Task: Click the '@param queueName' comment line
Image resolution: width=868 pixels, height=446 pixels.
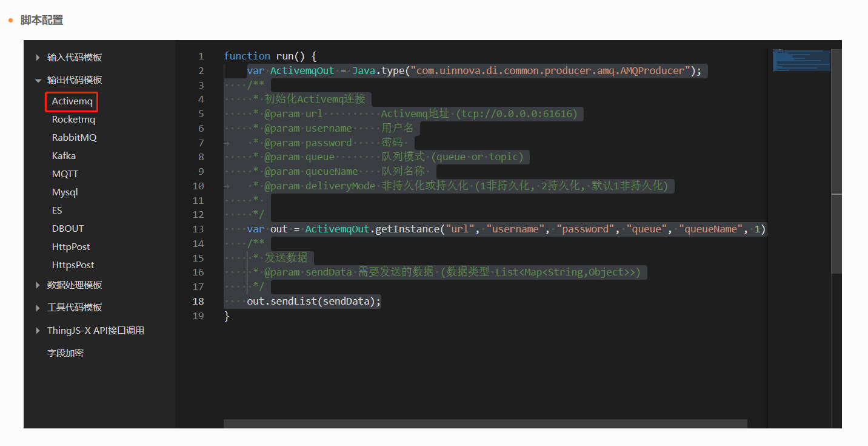Action: click(339, 171)
